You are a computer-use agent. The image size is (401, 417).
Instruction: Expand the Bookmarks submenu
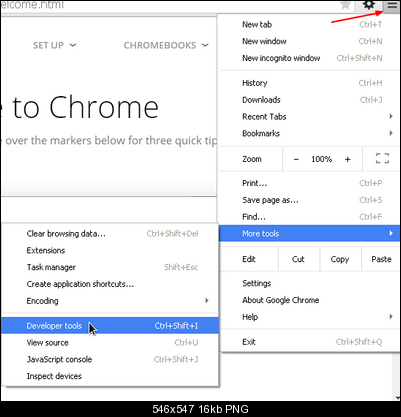click(309, 133)
